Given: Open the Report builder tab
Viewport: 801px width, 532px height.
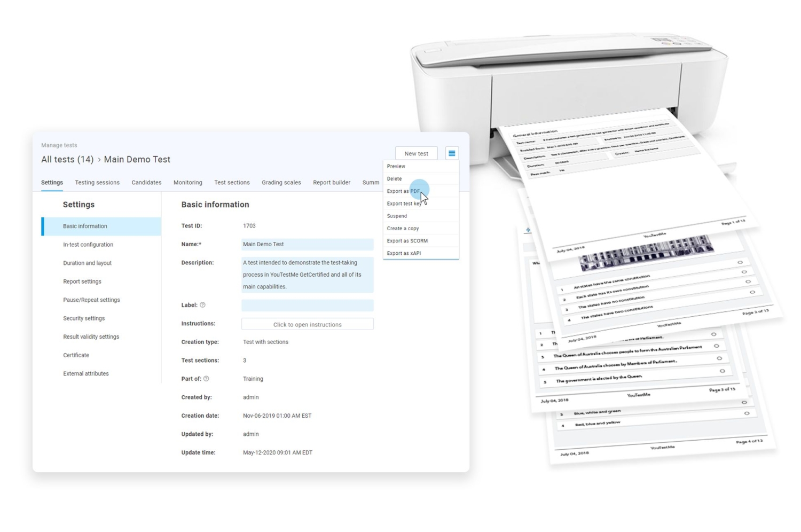Looking at the screenshot, I should coord(332,182).
